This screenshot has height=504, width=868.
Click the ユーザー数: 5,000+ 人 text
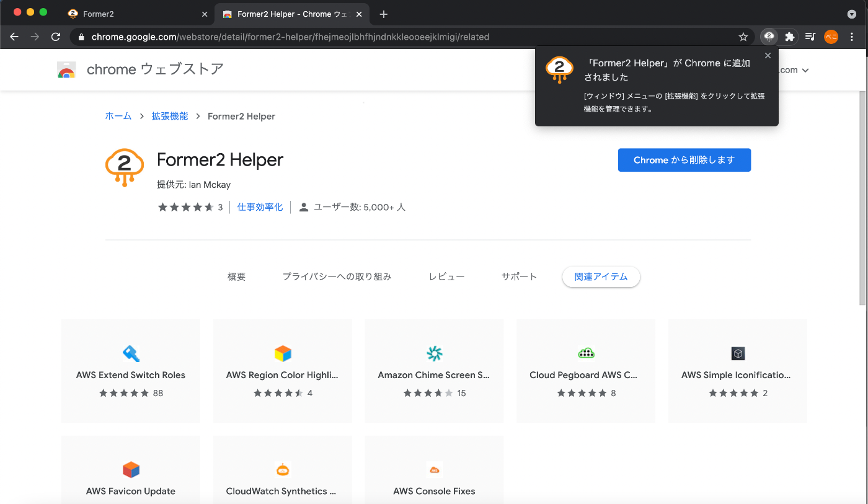coord(360,207)
